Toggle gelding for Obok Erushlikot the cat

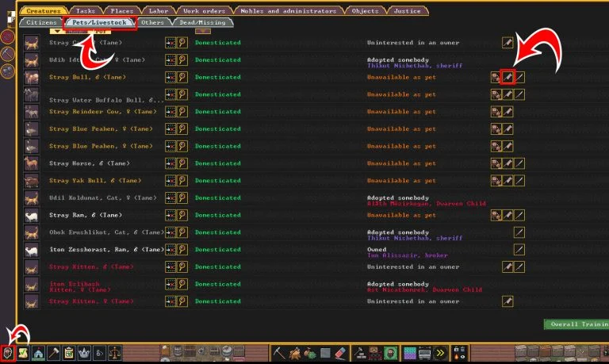pos(519,232)
